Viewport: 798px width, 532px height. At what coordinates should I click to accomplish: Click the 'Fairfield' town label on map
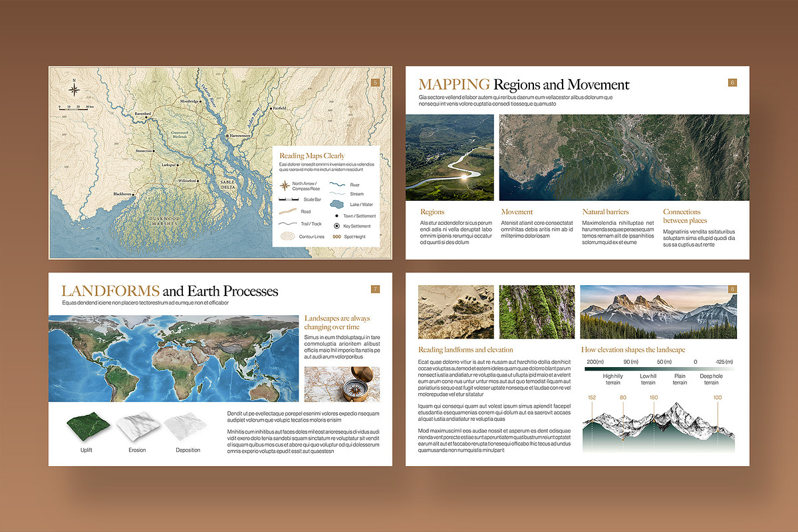coord(279,108)
